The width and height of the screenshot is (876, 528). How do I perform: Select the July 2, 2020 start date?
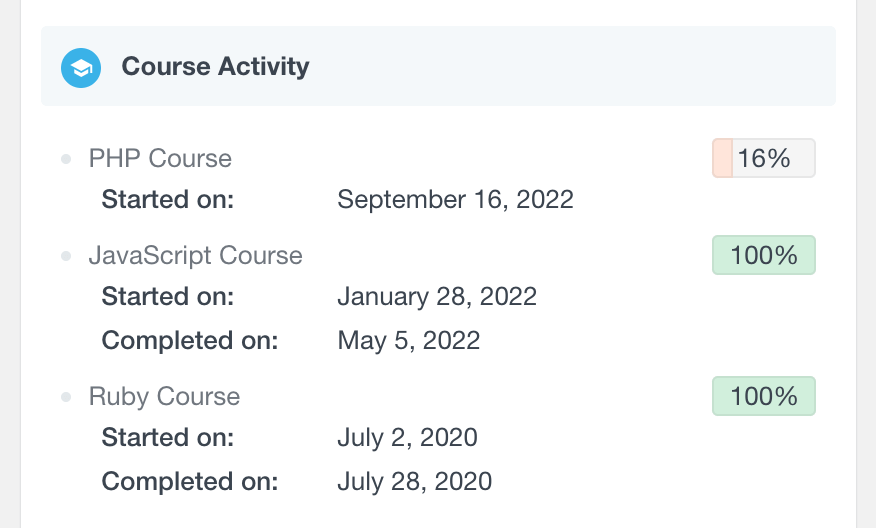tap(407, 437)
